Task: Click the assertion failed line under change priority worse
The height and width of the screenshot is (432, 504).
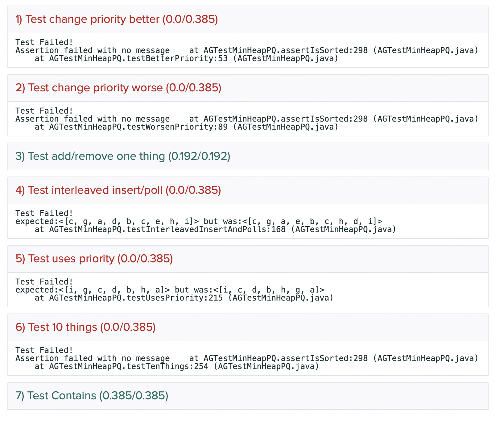Action: tap(247, 119)
